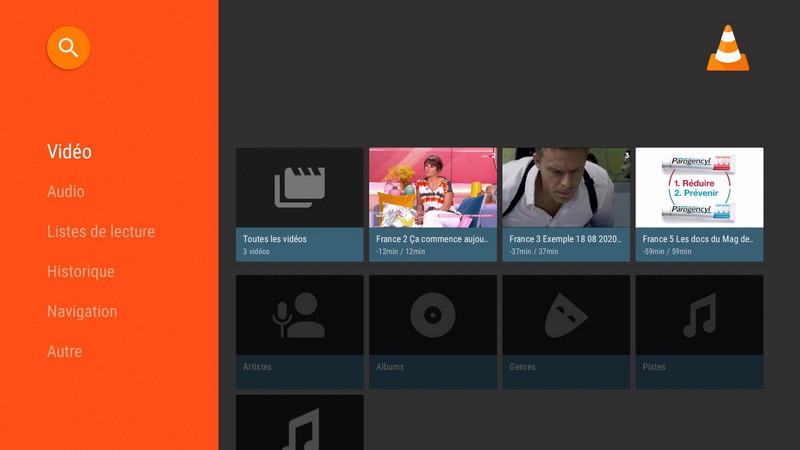
Task: Open the Navigation section
Action: [82, 312]
